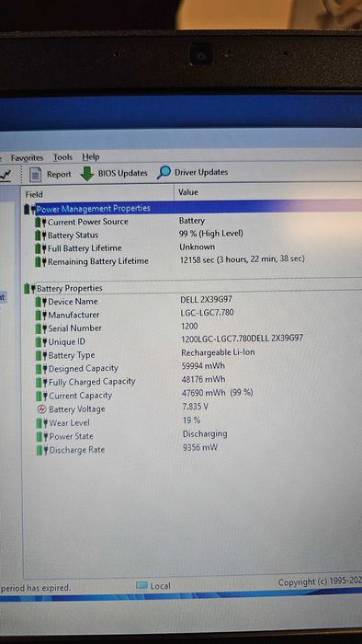Select the Power State row
The width and height of the screenshot is (362, 644).
[193, 436]
